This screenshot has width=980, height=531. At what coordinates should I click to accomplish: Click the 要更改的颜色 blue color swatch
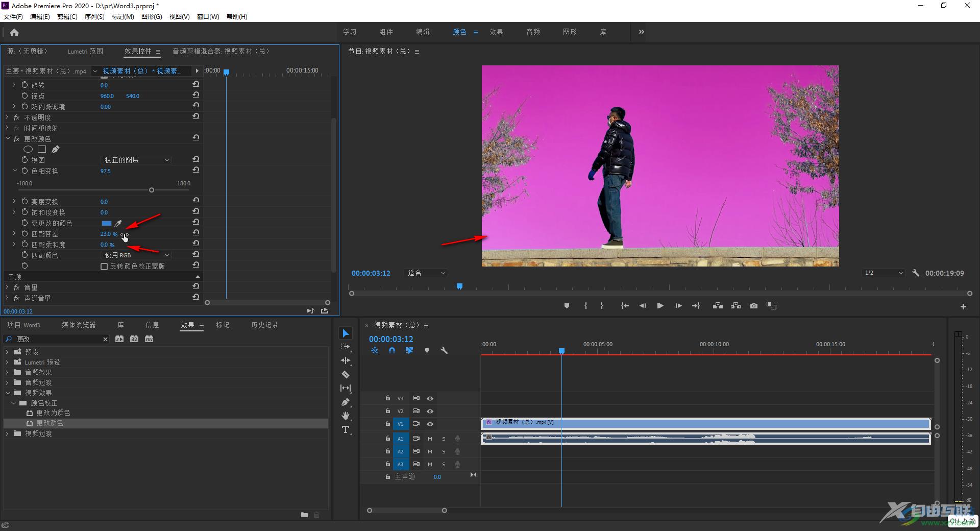click(106, 223)
